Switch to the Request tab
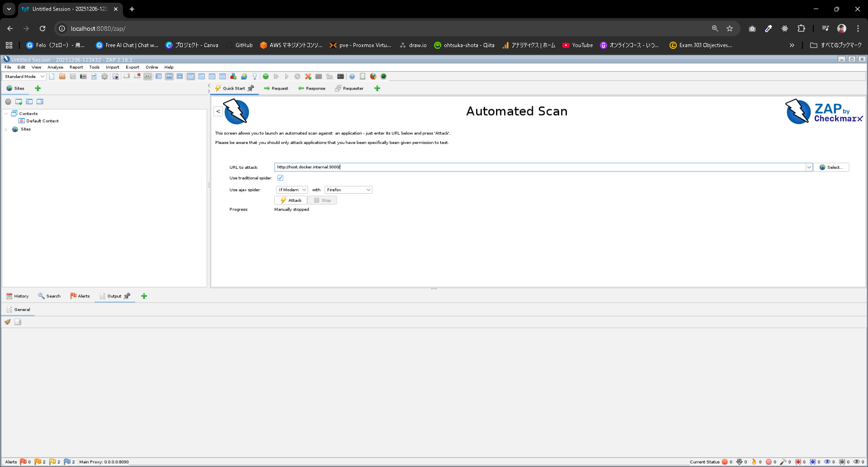 click(x=276, y=88)
